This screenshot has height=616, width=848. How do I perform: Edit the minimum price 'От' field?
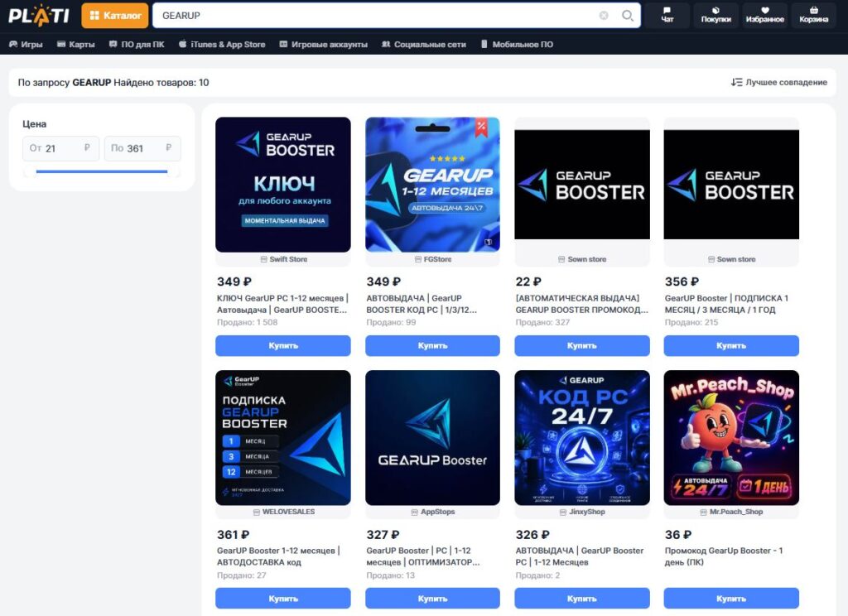tap(60, 148)
